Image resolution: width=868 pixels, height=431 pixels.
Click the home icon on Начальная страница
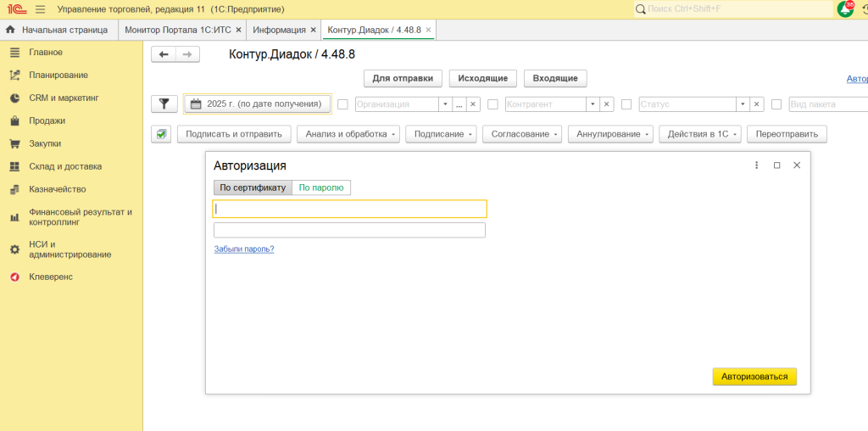(x=10, y=30)
